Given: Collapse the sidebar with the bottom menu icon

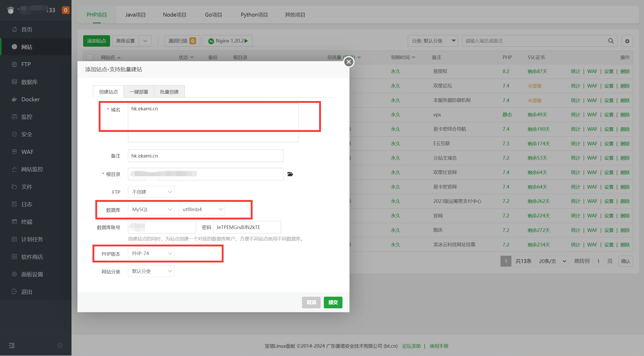Looking at the screenshot, I should tap(12, 345).
